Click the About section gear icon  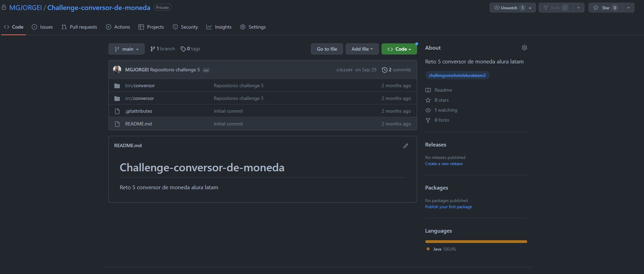524,48
